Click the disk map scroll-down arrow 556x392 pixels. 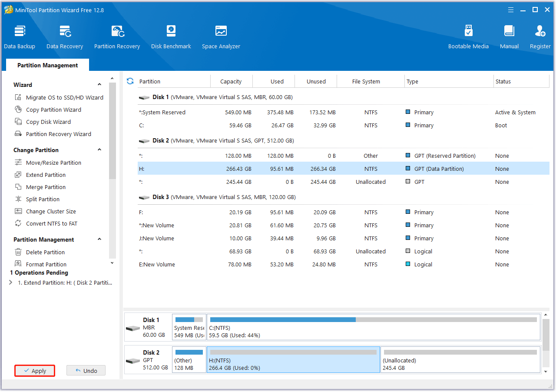click(546, 372)
